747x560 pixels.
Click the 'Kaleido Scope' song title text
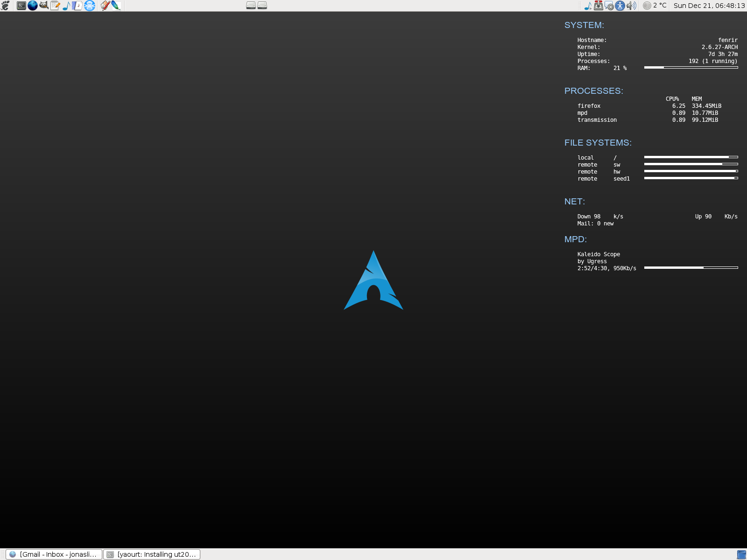(x=599, y=254)
